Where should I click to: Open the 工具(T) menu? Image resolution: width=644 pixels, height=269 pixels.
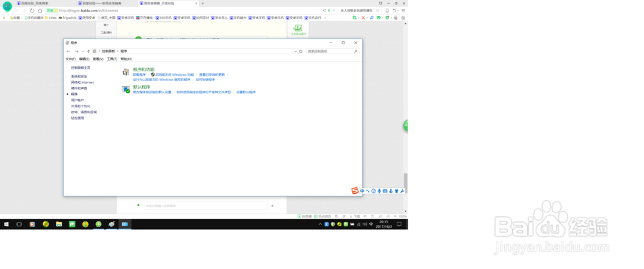pyautogui.click(x=111, y=59)
